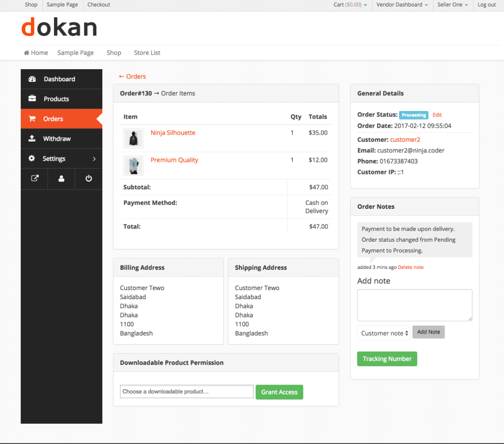Open the downloadable product chooser
Viewport: 504px width, 444px height.
186,391
